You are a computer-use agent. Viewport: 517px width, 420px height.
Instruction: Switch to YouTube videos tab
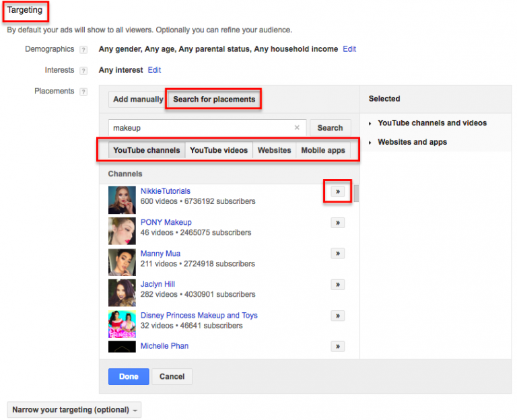point(219,150)
